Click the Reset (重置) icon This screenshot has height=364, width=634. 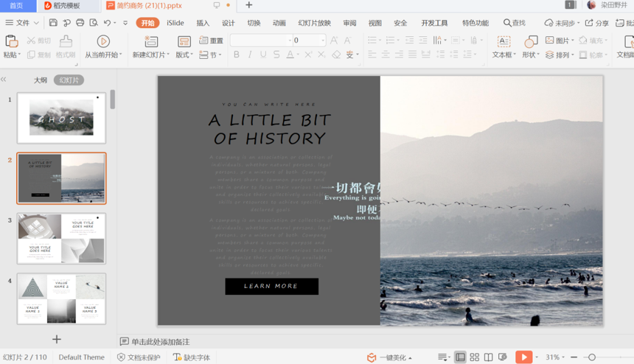[203, 40]
